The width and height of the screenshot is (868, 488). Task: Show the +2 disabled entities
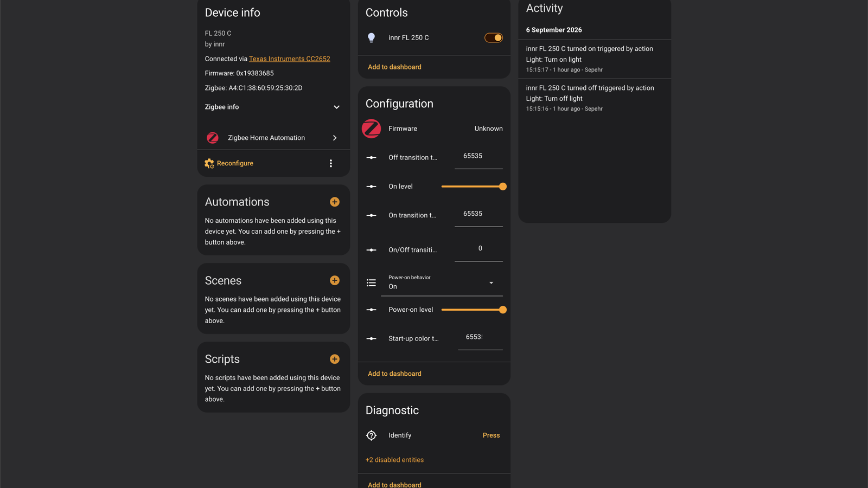pyautogui.click(x=394, y=460)
